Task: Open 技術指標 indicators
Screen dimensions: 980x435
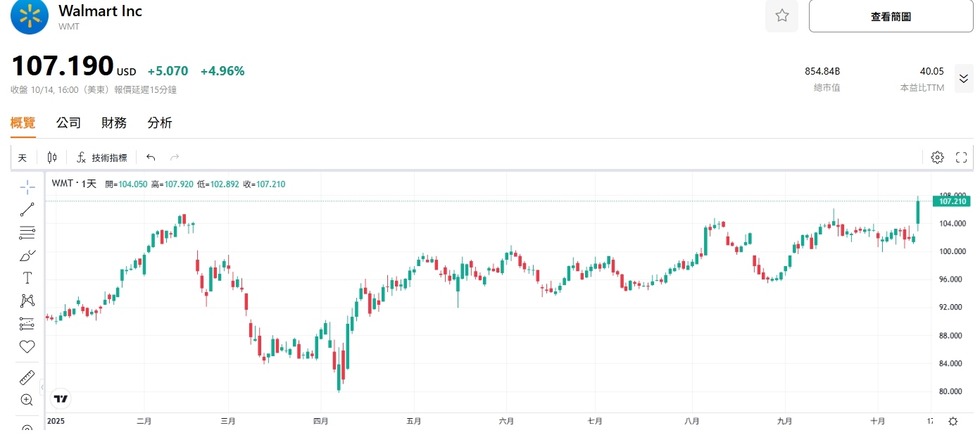Action: 102,158
